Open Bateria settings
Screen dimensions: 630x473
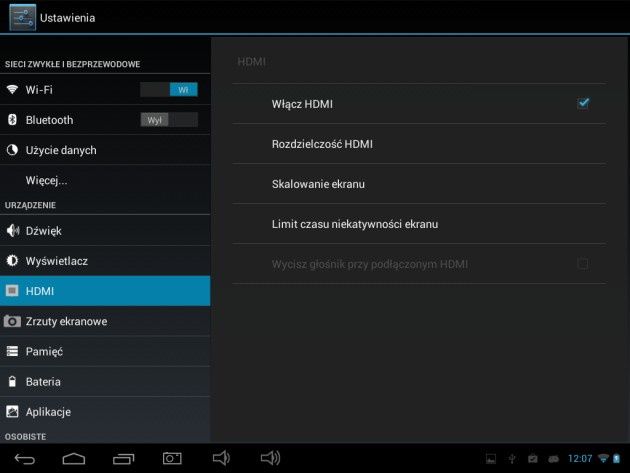pos(105,381)
